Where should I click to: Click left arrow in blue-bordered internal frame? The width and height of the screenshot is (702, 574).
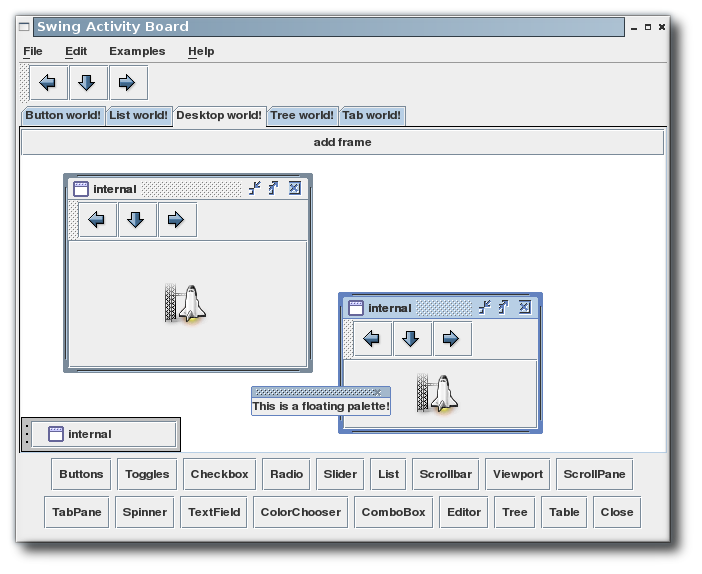[x=372, y=338]
